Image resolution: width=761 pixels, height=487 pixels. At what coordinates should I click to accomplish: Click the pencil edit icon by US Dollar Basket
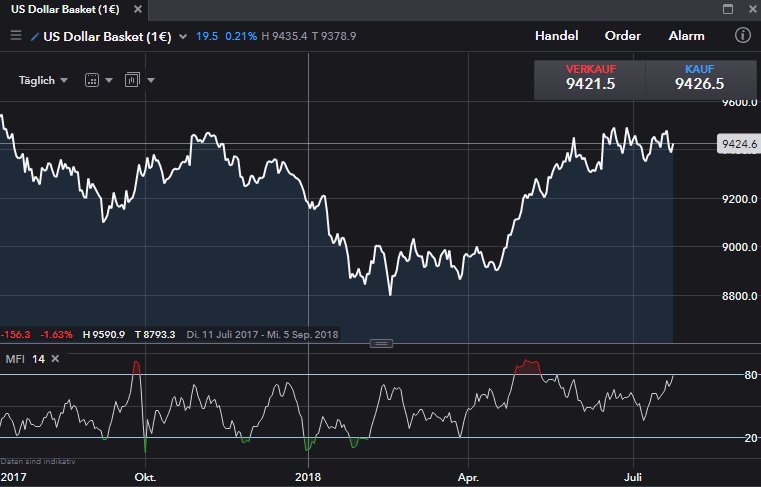[36, 36]
